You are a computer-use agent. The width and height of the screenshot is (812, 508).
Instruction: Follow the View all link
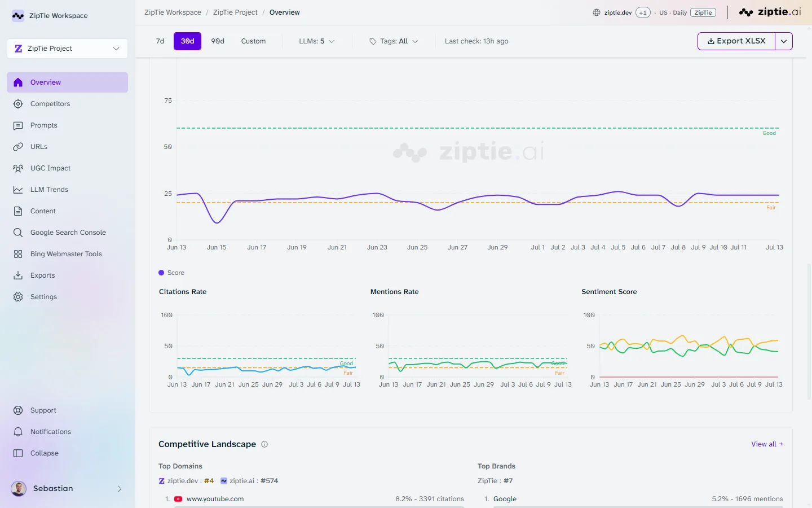pyautogui.click(x=767, y=444)
